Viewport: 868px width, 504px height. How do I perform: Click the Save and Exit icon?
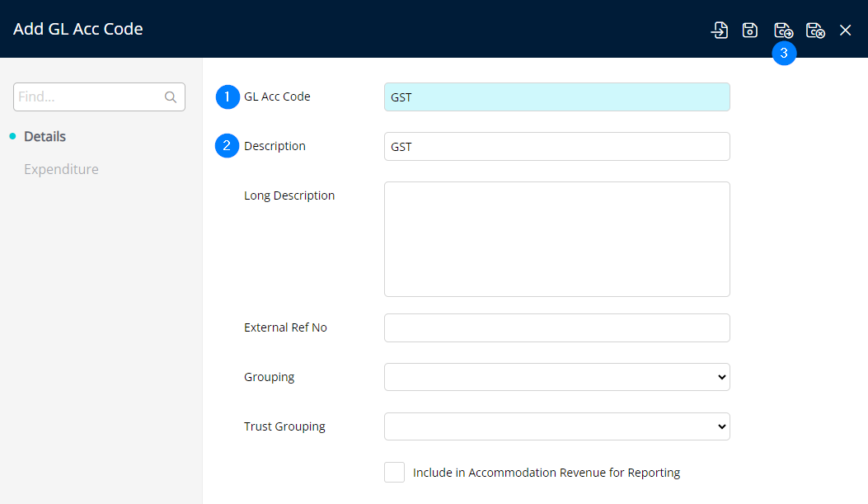tap(815, 31)
